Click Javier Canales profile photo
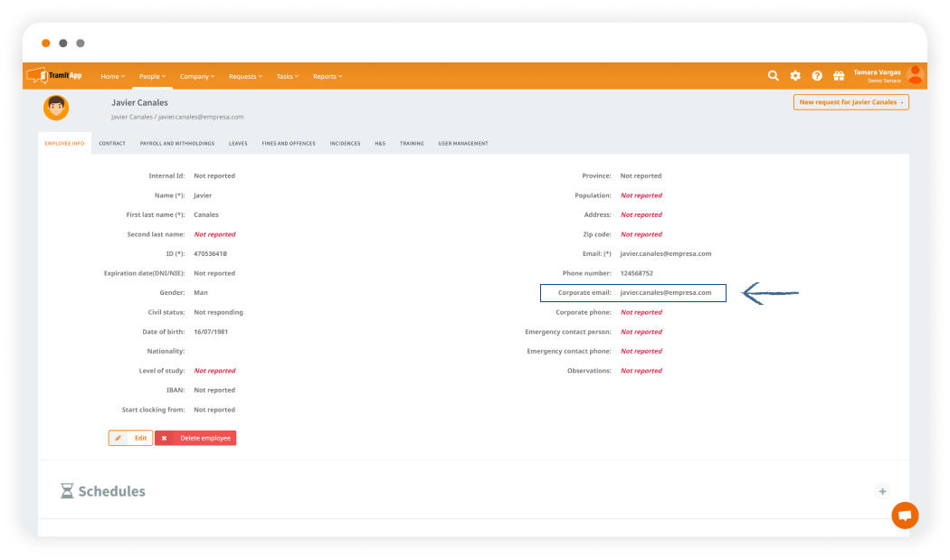This screenshot has height=560, width=950. (56, 109)
